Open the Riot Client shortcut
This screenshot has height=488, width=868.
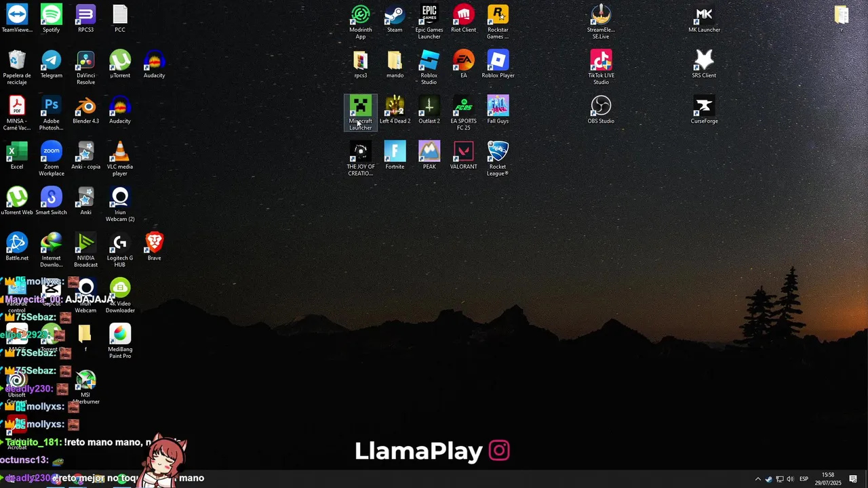[x=464, y=19]
